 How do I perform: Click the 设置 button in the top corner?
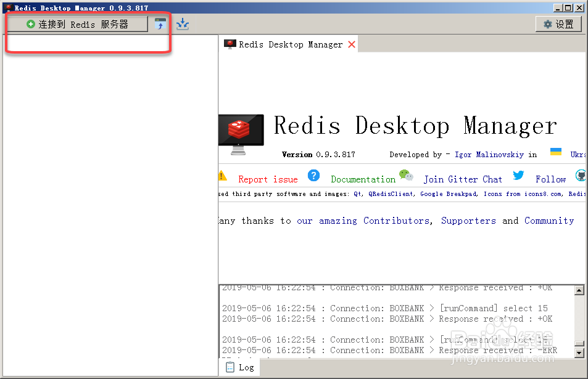click(558, 23)
